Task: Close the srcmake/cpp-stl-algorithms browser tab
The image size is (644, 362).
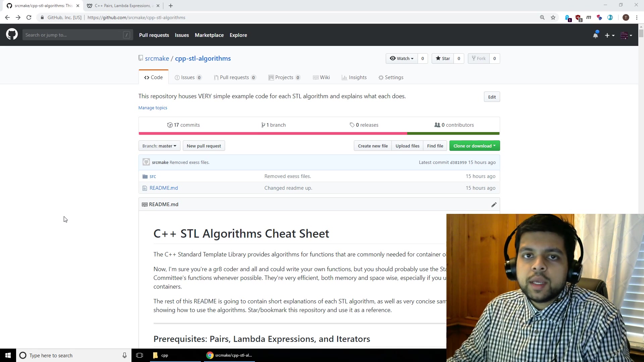Action: point(77,6)
